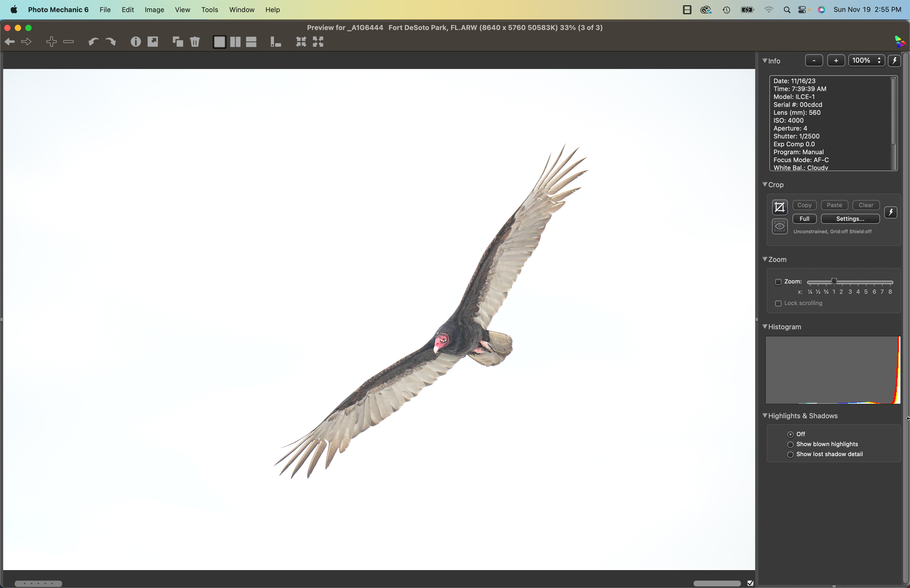Screen dimensions: 910x588
Task: Open the Edit menu
Action: click(x=128, y=10)
